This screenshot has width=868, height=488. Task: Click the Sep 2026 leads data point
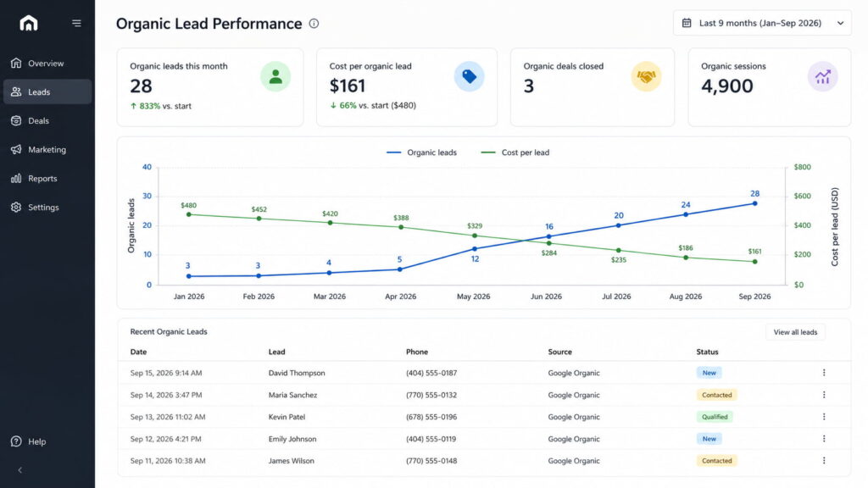(754, 203)
